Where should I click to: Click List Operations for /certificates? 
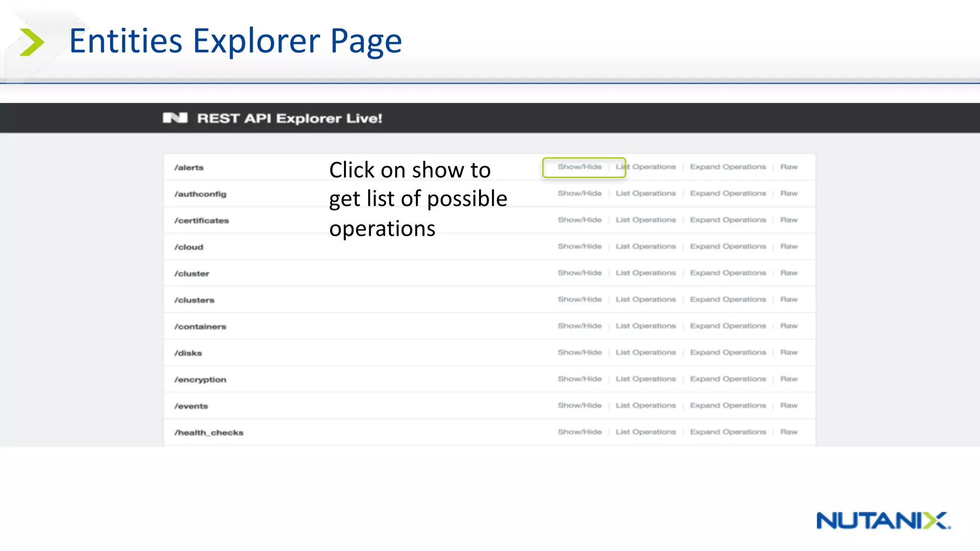(645, 220)
